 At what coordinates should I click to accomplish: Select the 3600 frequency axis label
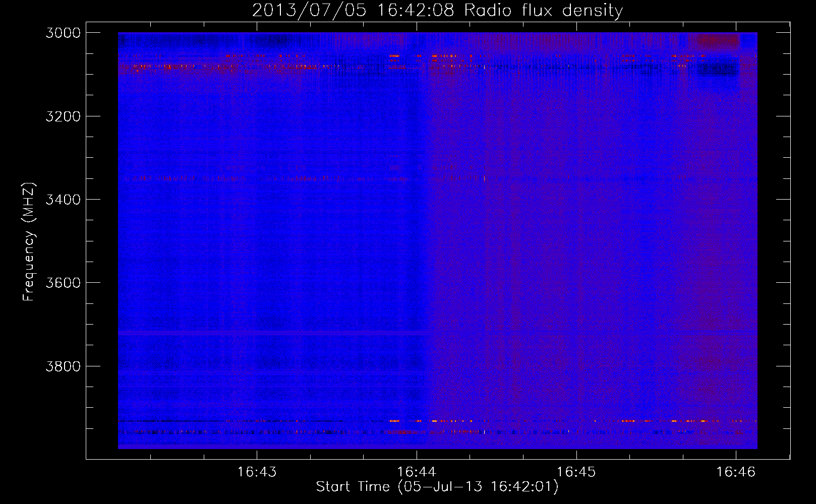coord(63,283)
